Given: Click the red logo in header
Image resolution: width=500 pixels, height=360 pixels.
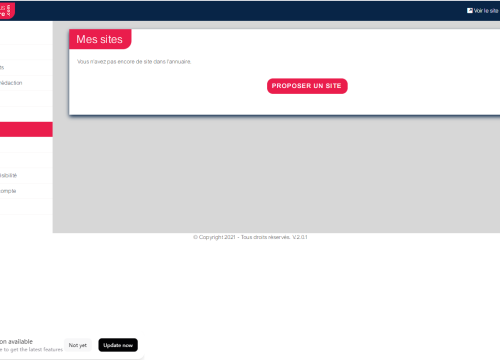Looking at the screenshot, I should tap(7, 11).
